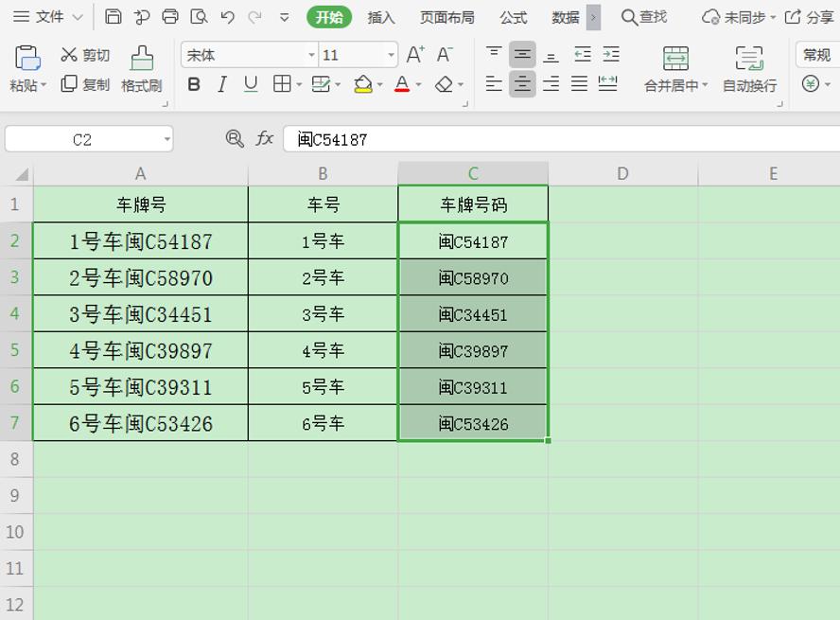Switch to the Insert ribbon tab

click(380, 16)
